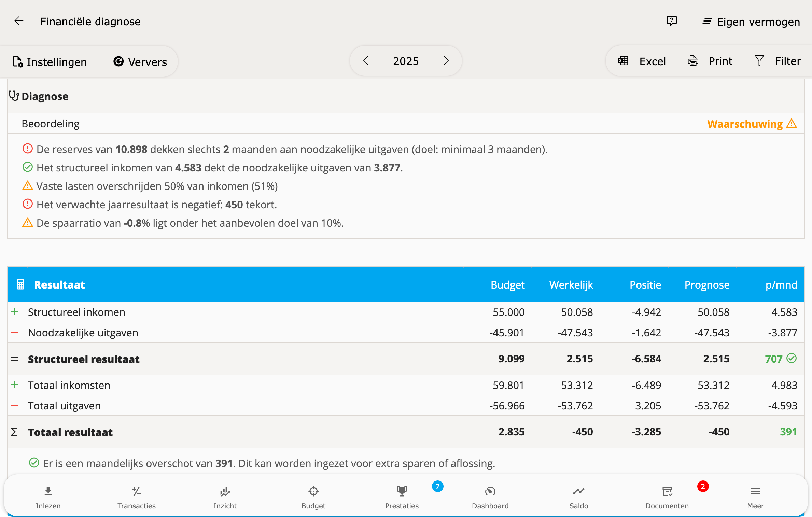
Task: Click the Resultaat calculator icon
Action: pyautogui.click(x=20, y=284)
